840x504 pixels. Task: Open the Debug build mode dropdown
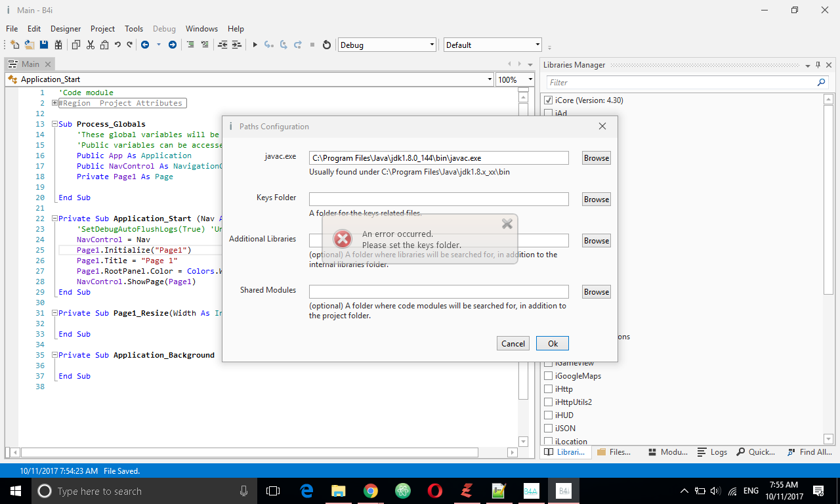[432, 45]
